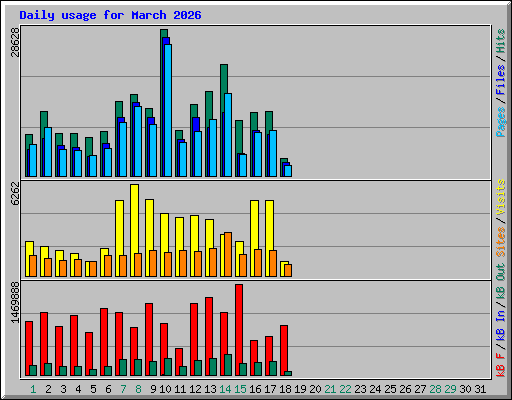Viewport: 512px width, 400px height.
Task: Click day label 30 on the x-axis
Action: pyautogui.click(x=465, y=389)
